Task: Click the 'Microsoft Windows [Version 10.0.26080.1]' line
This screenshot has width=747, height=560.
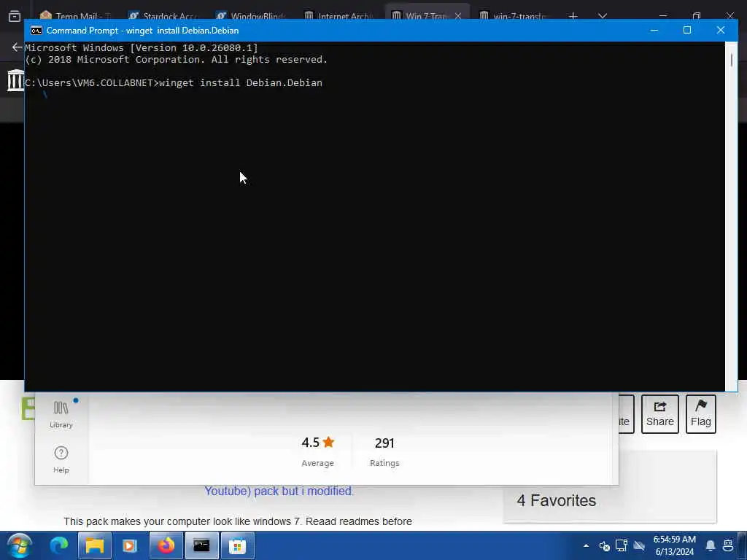Action: click(141, 47)
